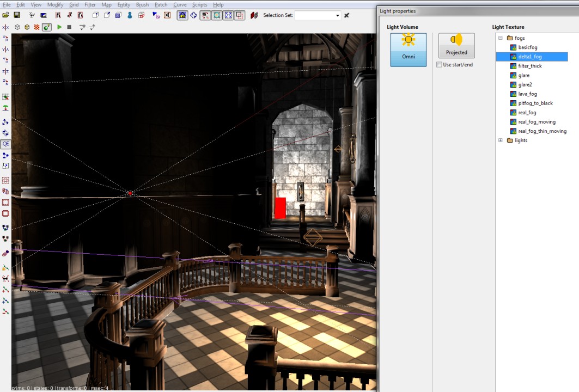This screenshot has height=392, width=579.
Task: Select the Omni light volume
Action: 408,50
